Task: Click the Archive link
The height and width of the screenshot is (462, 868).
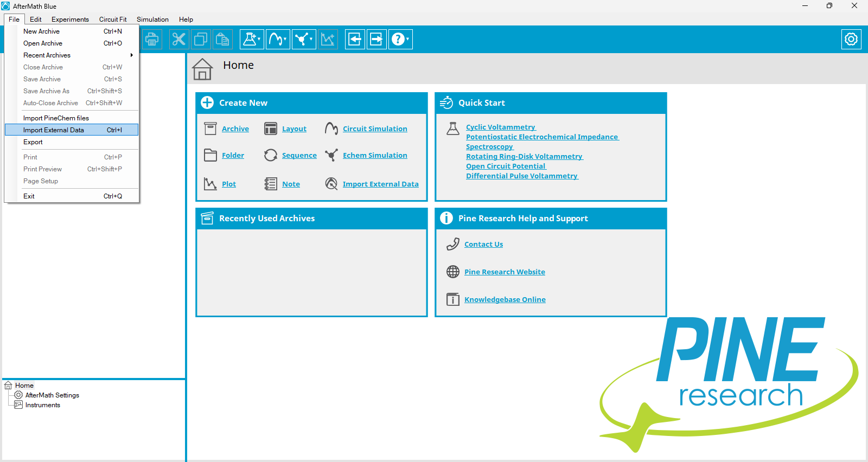Action: (235, 129)
